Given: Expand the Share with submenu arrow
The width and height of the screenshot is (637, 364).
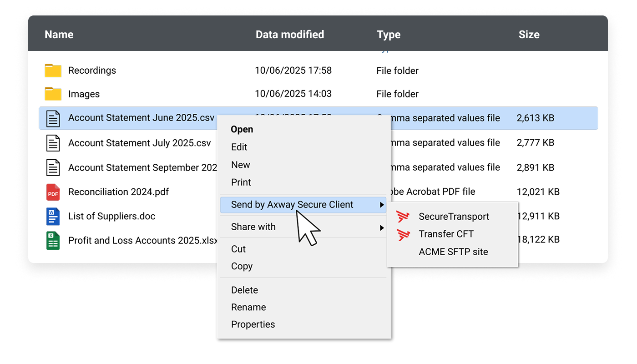Looking at the screenshot, I should (x=382, y=227).
